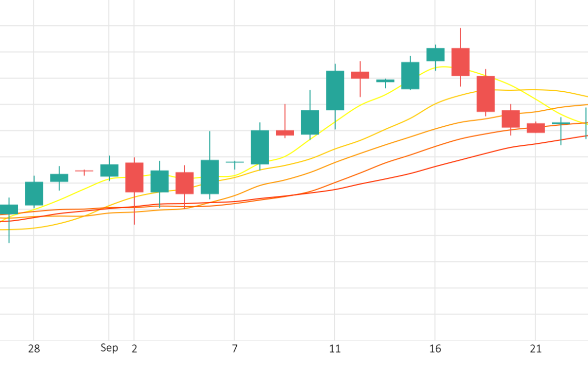Click the large green candle at 11
588x366 pixels.
coord(335,90)
